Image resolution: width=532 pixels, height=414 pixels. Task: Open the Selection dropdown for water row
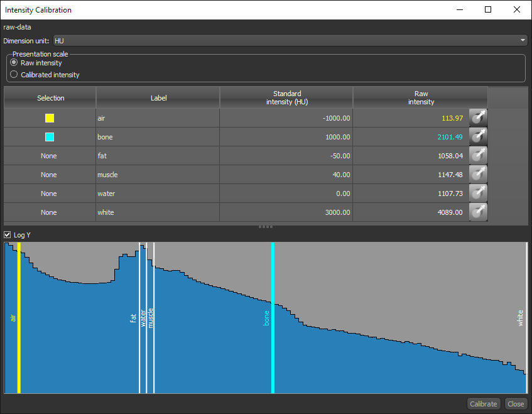click(49, 193)
